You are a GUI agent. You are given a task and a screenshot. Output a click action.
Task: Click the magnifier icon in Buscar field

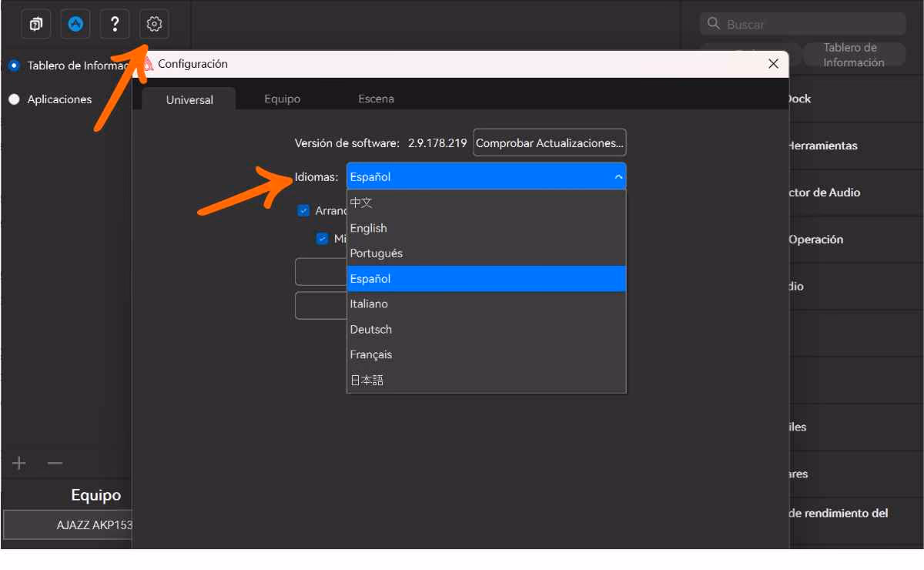pos(714,24)
